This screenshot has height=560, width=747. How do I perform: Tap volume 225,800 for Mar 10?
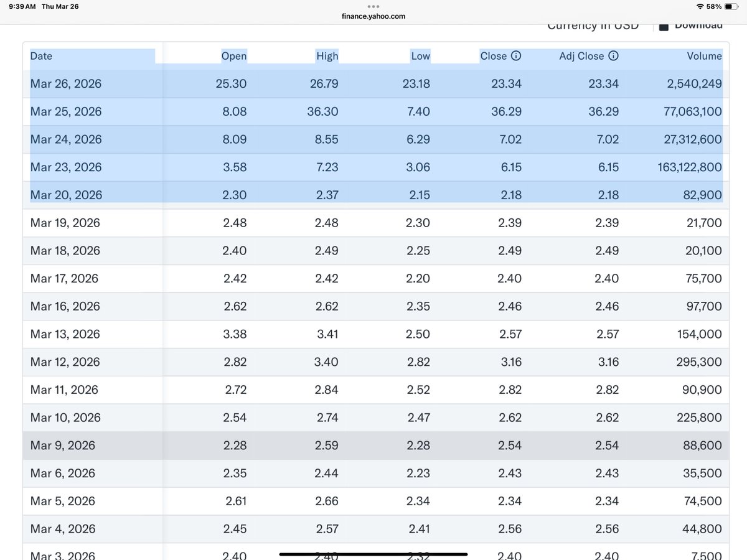(700, 418)
